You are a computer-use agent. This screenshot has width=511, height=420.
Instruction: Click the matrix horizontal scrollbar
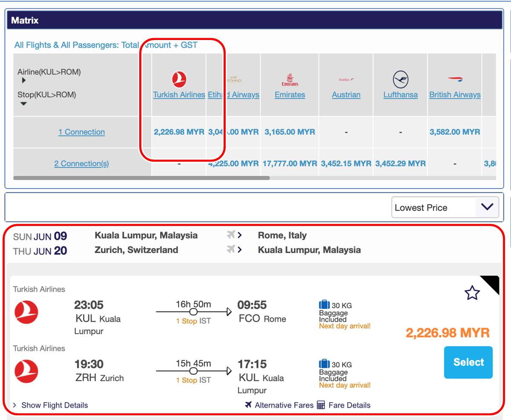click(141, 178)
